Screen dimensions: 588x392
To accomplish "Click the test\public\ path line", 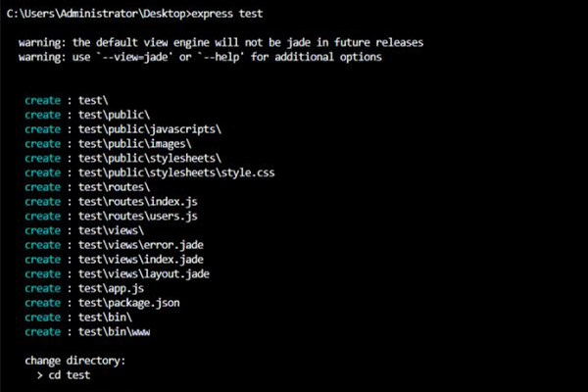I will [114, 115].
